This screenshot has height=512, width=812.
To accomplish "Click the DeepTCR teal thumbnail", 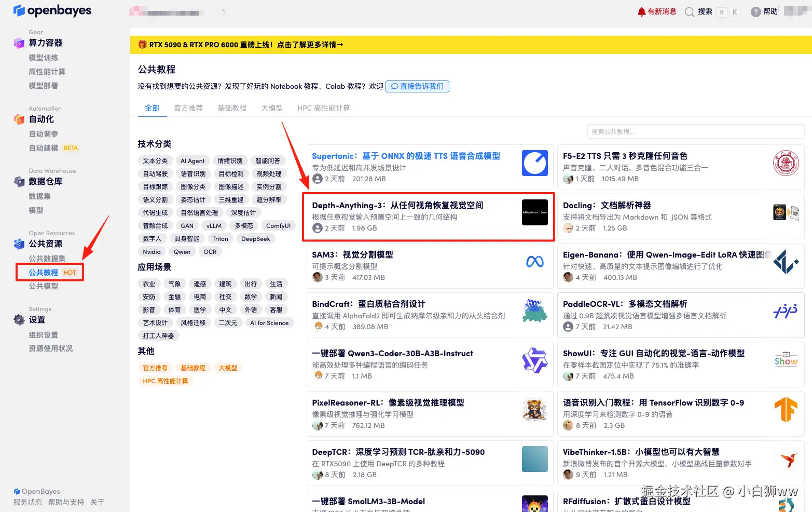I will tap(535, 459).
